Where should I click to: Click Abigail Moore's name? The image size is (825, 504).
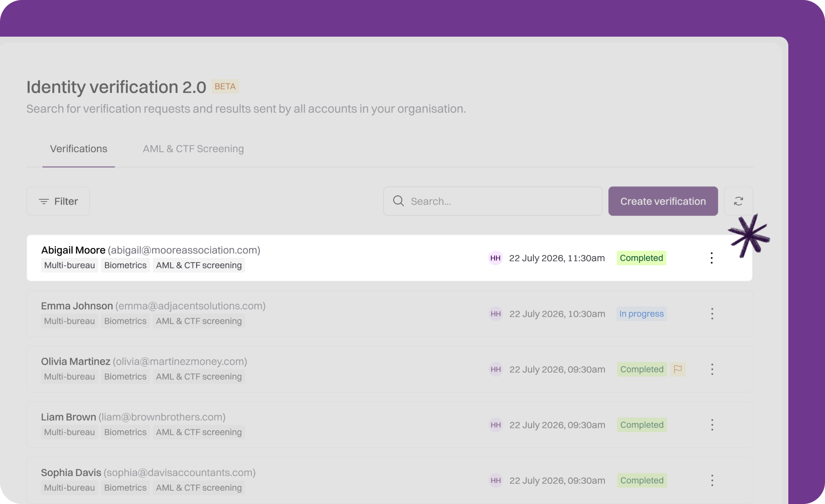coord(73,250)
